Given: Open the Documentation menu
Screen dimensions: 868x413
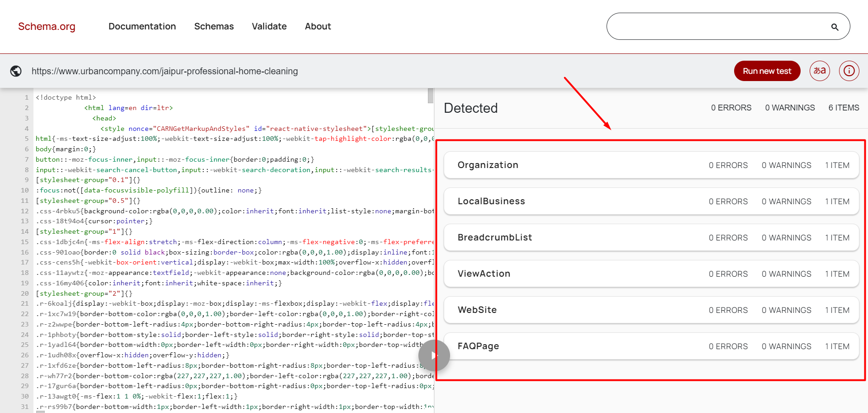Looking at the screenshot, I should (142, 26).
